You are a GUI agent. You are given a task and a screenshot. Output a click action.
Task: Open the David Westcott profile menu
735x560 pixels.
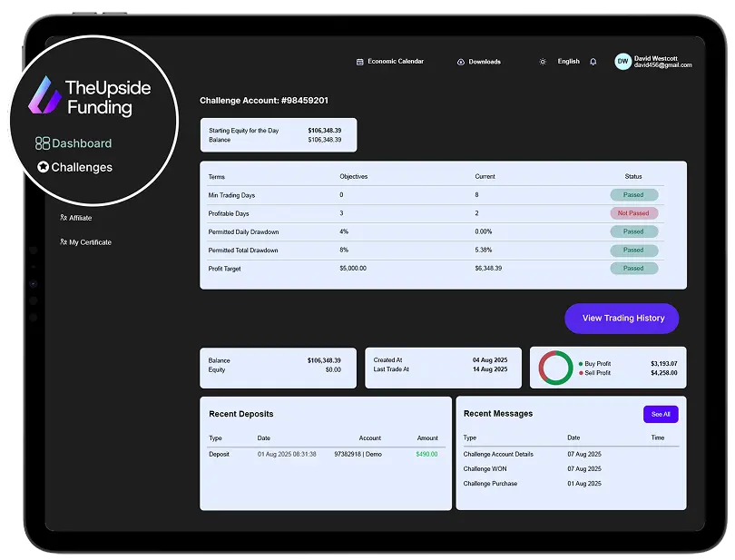pyautogui.click(x=662, y=62)
